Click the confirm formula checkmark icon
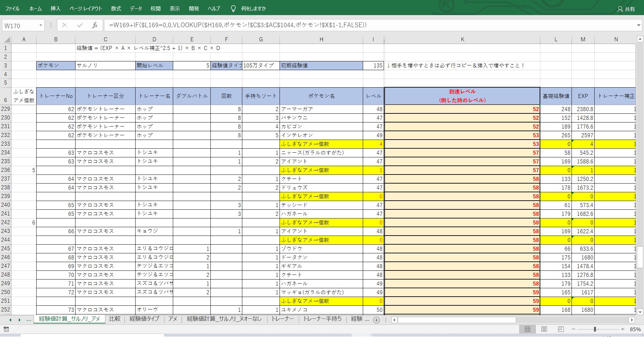644x350 pixels. tap(80, 25)
